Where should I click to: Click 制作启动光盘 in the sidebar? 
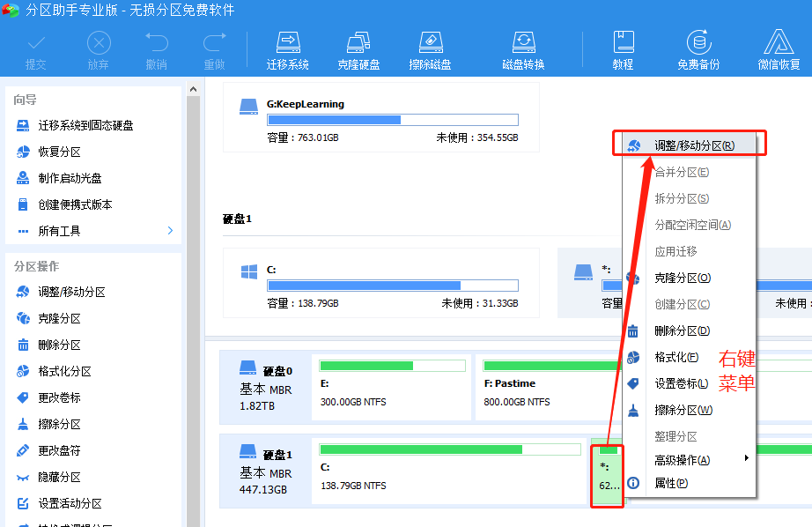pos(62,176)
